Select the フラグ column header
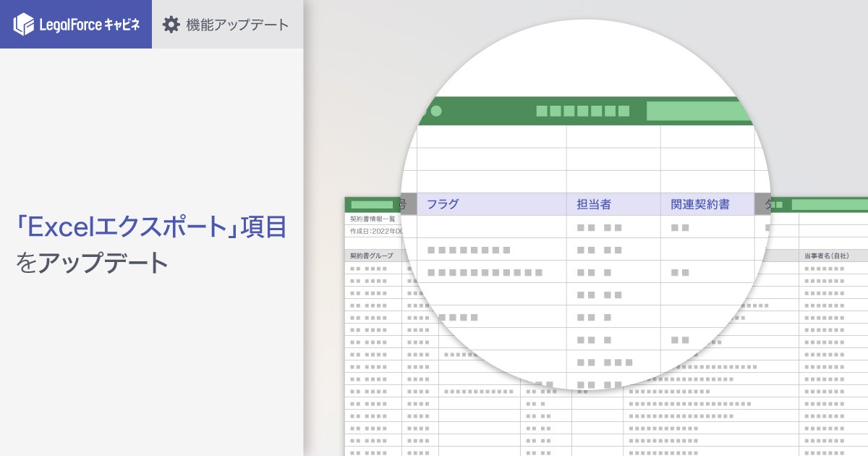This screenshot has height=456, width=868. point(492,204)
